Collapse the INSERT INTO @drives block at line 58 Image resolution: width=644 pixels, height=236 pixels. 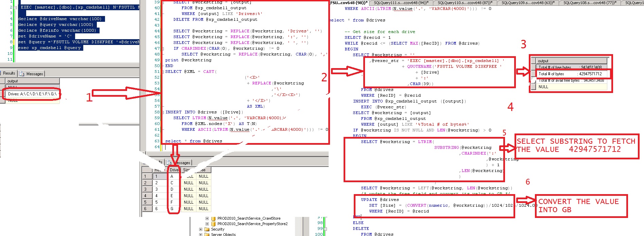(x=163, y=112)
